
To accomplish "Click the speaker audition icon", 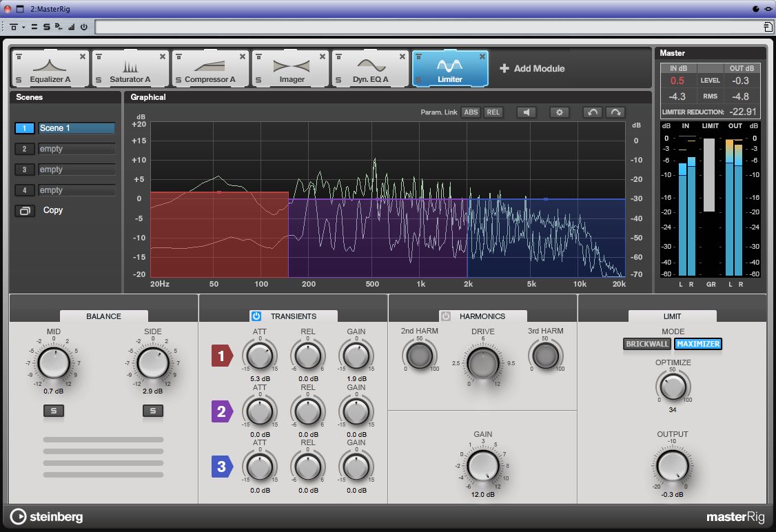I will click(527, 112).
